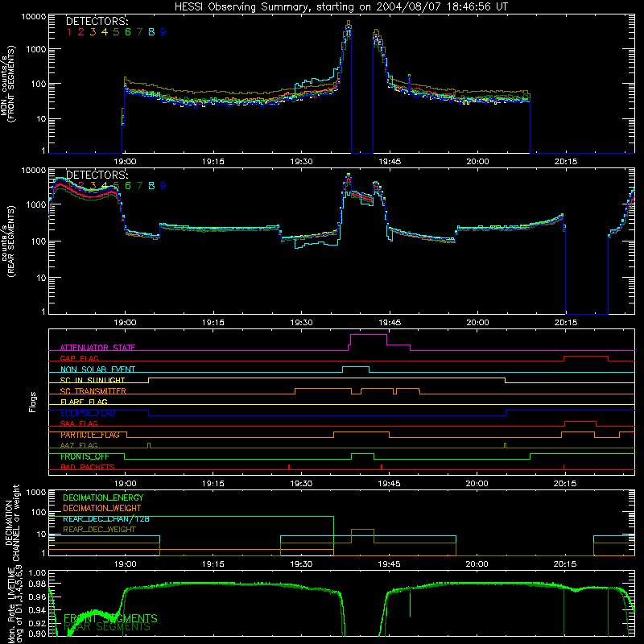Click the raised ATTENUATOR_STATE step near 19:40
Viewport: 644px width, 644px height.
[x=369, y=335]
